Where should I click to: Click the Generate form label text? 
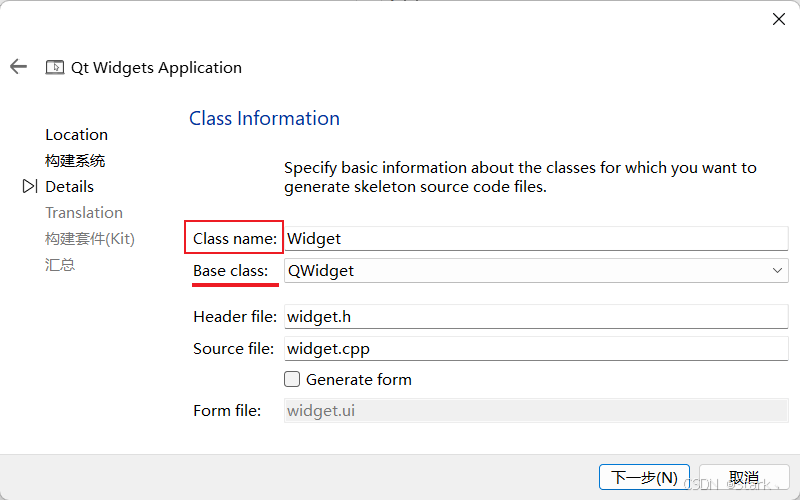click(359, 380)
